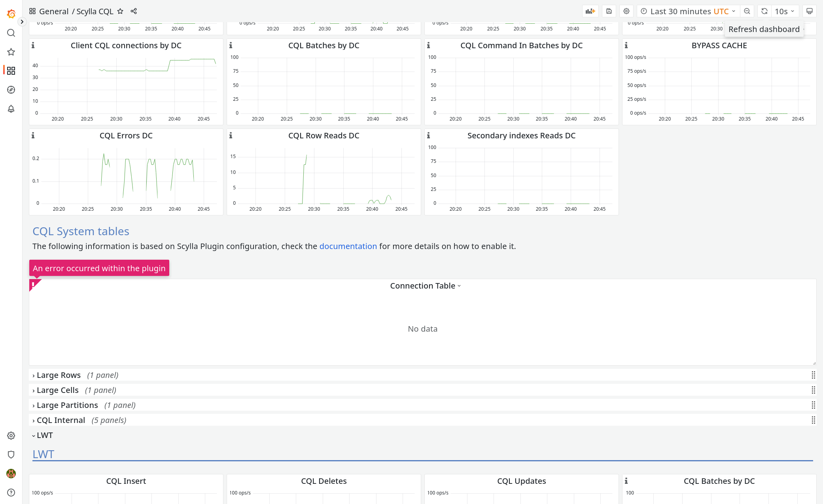The image size is (823, 504).
Task: Collapse the LWT row
Action: coord(44,435)
